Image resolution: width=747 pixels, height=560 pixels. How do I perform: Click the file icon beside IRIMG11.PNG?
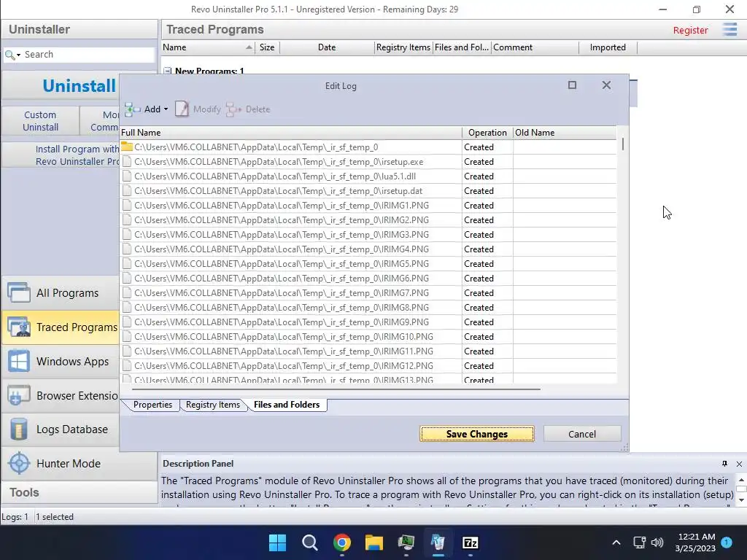point(127,351)
